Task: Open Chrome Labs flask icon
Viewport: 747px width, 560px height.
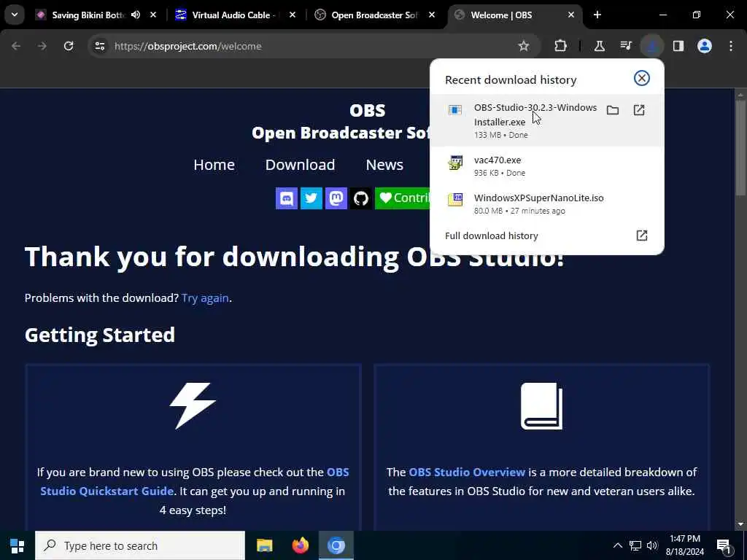Action: pyautogui.click(x=600, y=46)
